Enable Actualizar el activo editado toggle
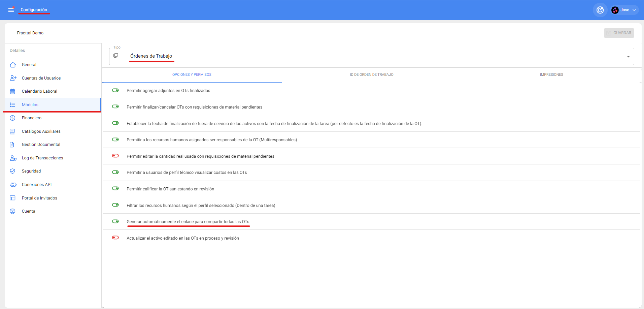This screenshot has height=309, width=644. [x=115, y=238]
